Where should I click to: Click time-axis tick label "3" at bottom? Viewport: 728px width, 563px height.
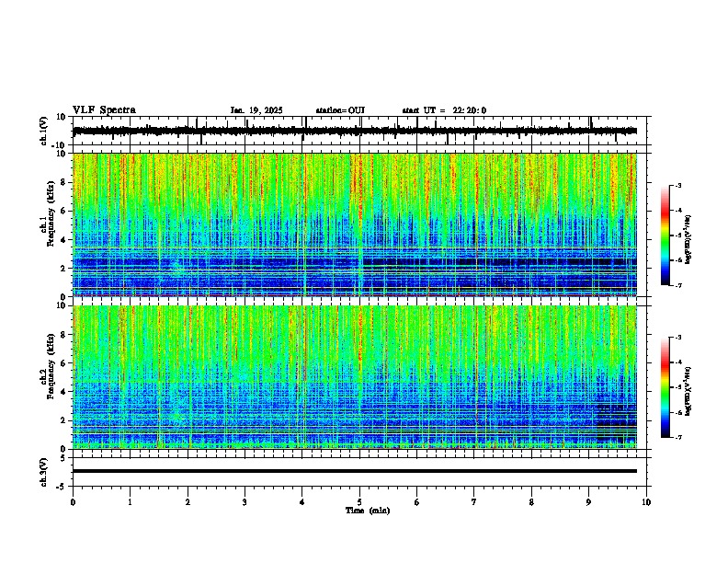[x=245, y=502]
